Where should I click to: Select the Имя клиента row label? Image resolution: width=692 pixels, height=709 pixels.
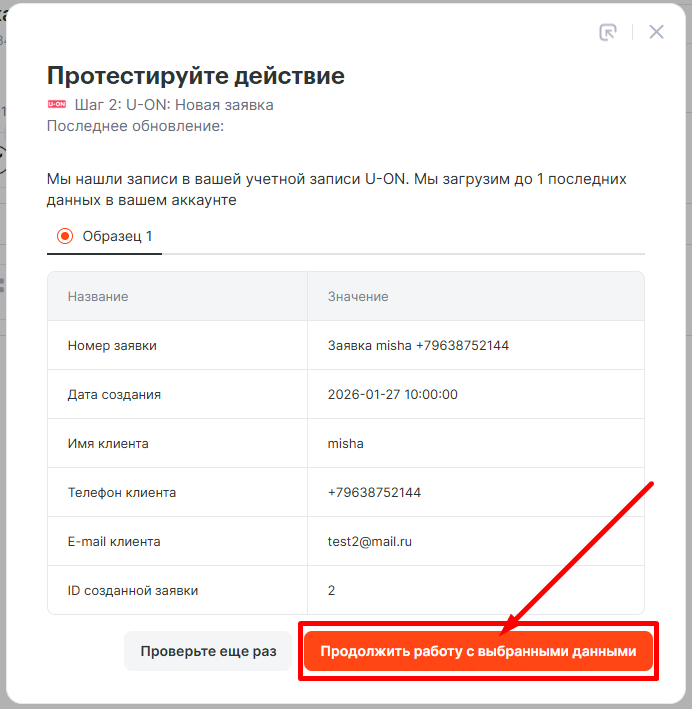click(108, 443)
